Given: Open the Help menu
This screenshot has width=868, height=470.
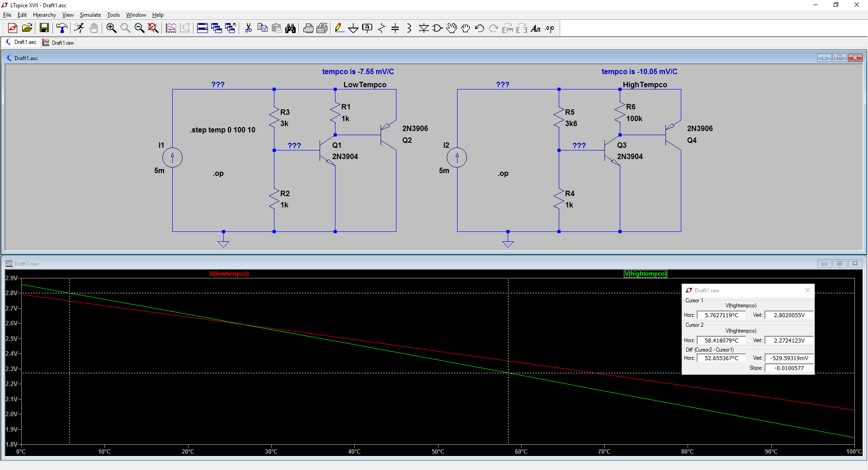Looking at the screenshot, I should [158, 15].
